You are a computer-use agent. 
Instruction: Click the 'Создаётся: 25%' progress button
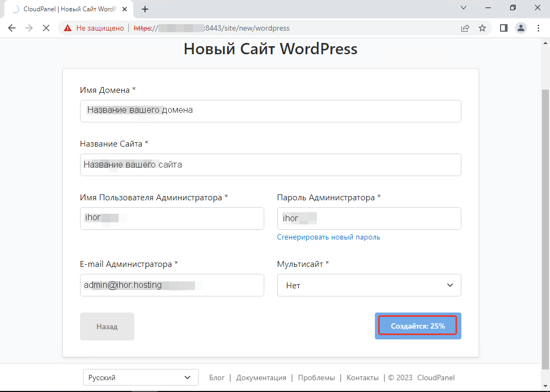click(418, 325)
